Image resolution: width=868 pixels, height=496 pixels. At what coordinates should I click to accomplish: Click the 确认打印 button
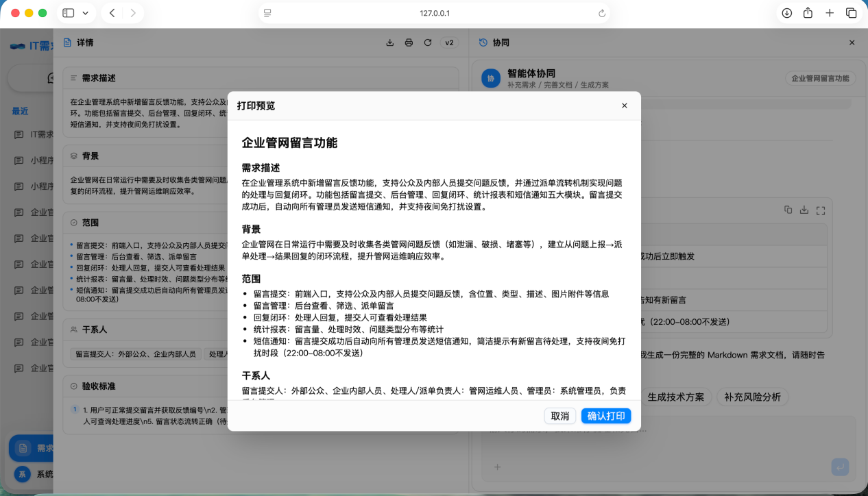(x=606, y=416)
